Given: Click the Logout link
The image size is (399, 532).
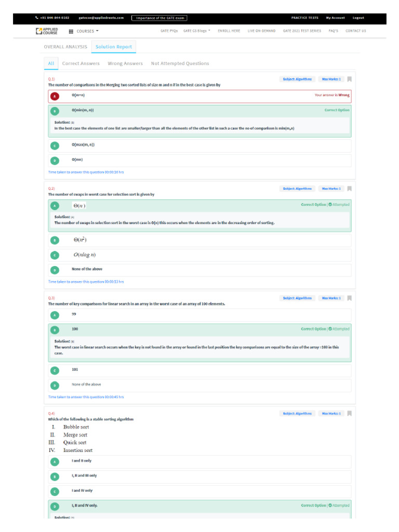Looking at the screenshot, I should (358, 18).
